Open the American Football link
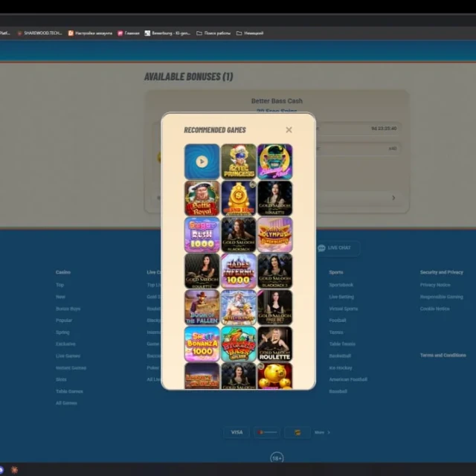This screenshot has height=476, width=476. [x=348, y=379]
